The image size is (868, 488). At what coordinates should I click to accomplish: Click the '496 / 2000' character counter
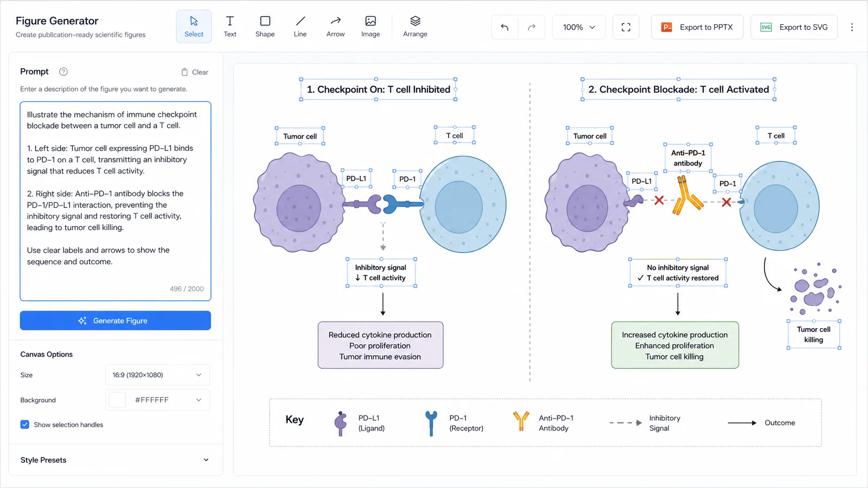187,289
